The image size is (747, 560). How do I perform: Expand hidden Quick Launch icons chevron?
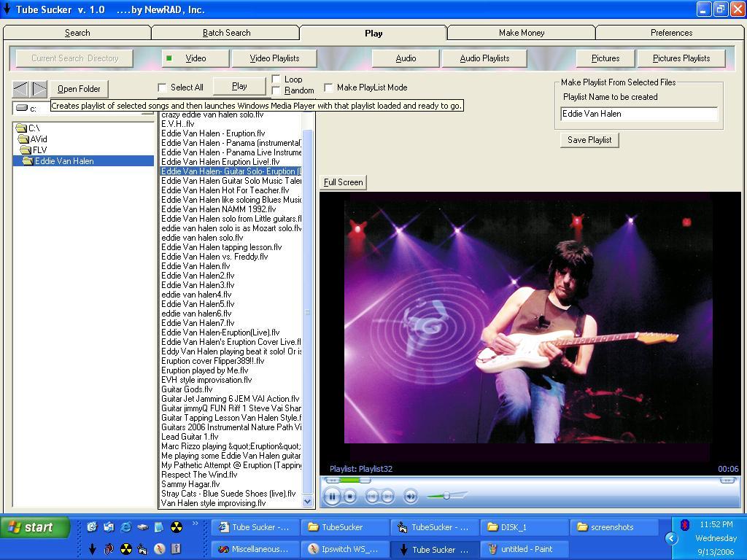tap(196, 524)
